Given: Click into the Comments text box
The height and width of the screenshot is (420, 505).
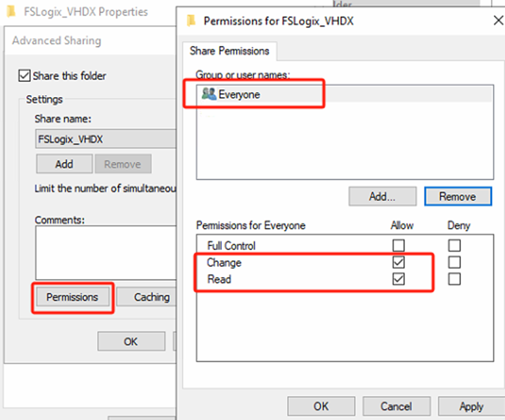Looking at the screenshot, I should 106,253.
